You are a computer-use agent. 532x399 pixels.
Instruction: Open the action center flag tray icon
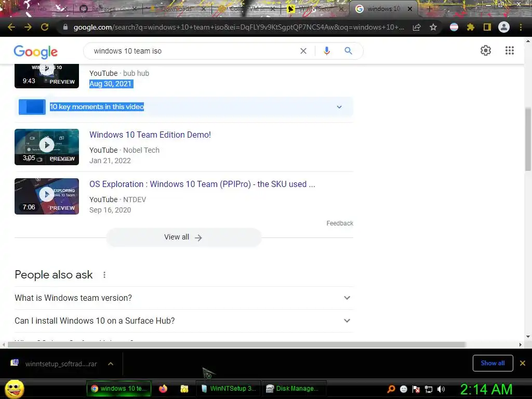(416, 389)
